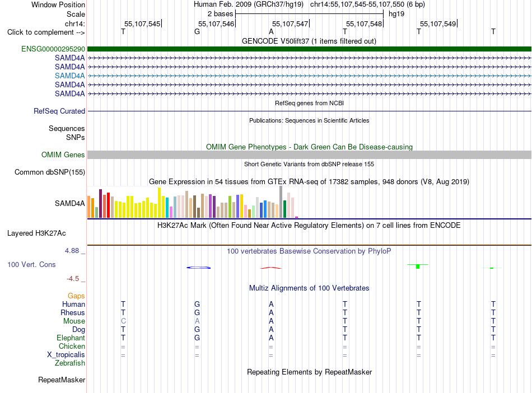
Task: Click the Gaps label in Multiz alignment
Action: tap(76, 296)
